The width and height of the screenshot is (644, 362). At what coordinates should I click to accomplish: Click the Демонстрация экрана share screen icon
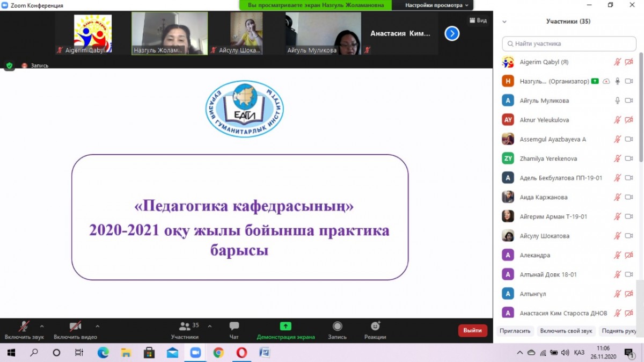[x=286, y=327]
